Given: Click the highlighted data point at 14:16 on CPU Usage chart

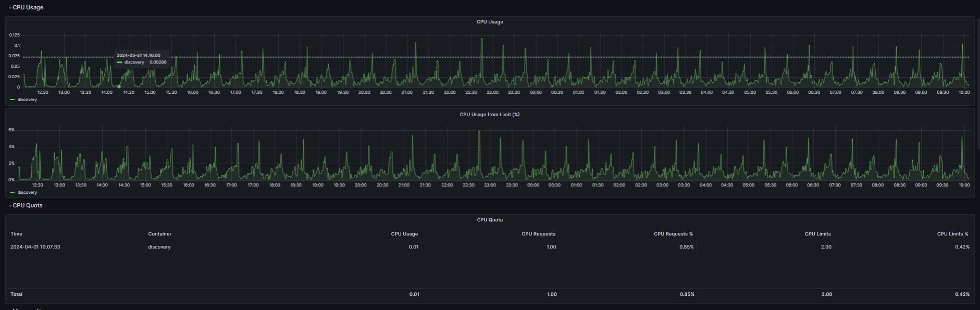Looking at the screenshot, I should pos(119,86).
